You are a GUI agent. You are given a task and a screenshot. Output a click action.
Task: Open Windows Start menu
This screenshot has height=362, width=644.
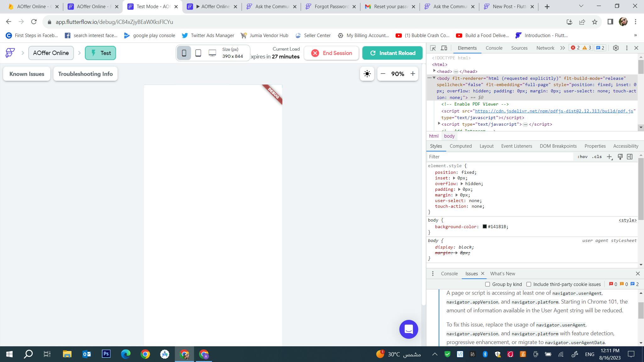9,354
